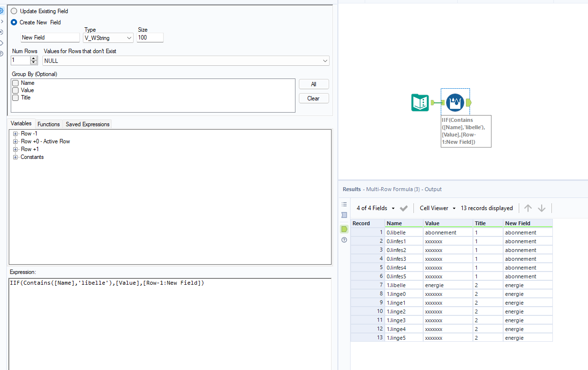Click the down arrow in Results toolbar
Screen dimensions: 588x370
[x=542, y=208]
